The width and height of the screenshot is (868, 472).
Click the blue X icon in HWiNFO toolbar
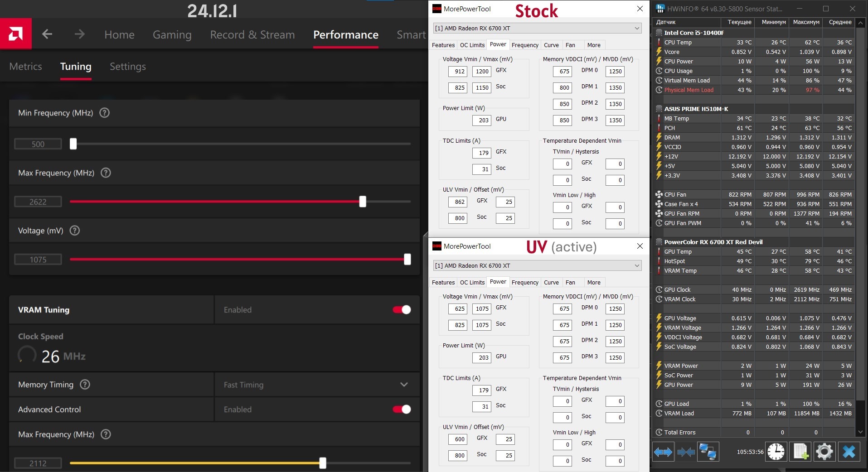click(x=849, y=452)
